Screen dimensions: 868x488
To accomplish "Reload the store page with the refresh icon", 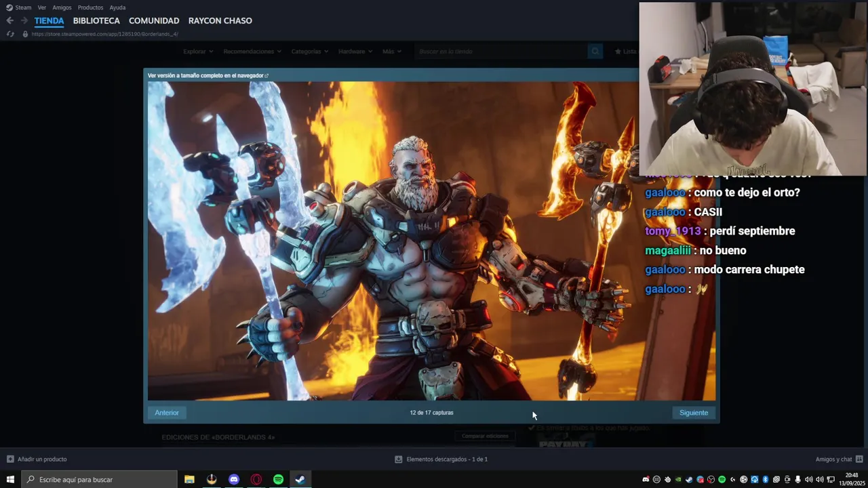I will (x=10, y=34).
